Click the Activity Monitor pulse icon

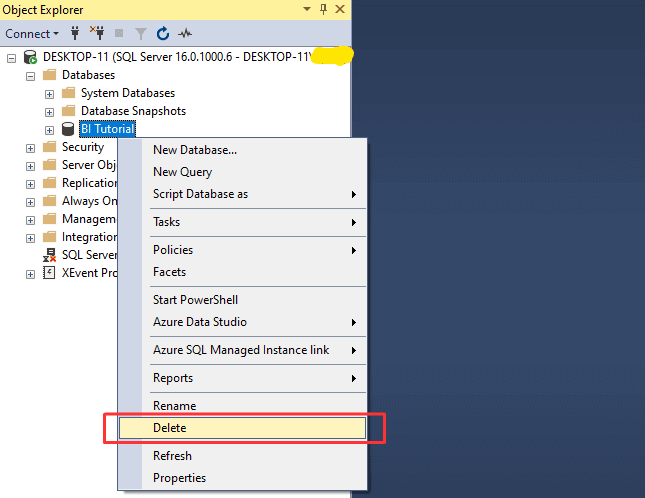tap(185, 33)
